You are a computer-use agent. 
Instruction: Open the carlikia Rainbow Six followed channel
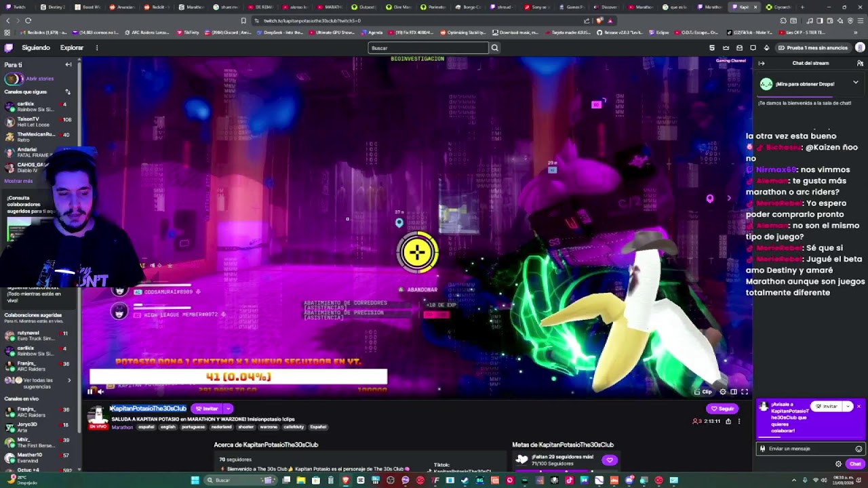pyautogui.click(x=39, y=106)
